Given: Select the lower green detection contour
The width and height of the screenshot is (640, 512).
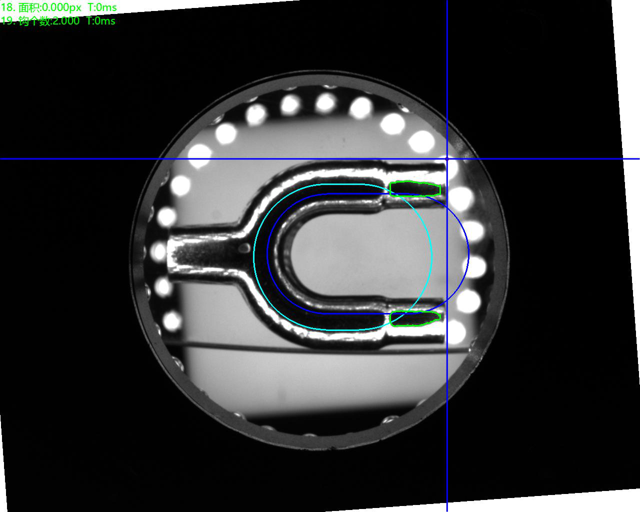Looking at the screenshot, I should click(x=416, y=319).
